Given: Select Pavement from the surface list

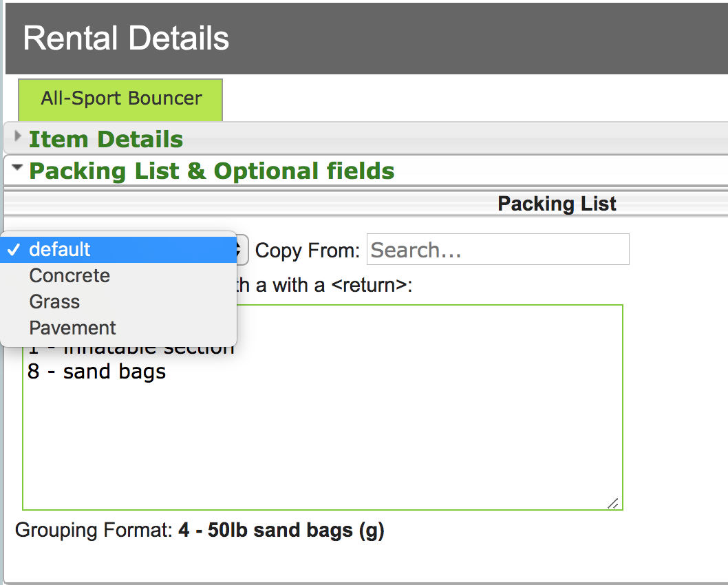Looking at the screenshot, I should click(x=72, y=328).
